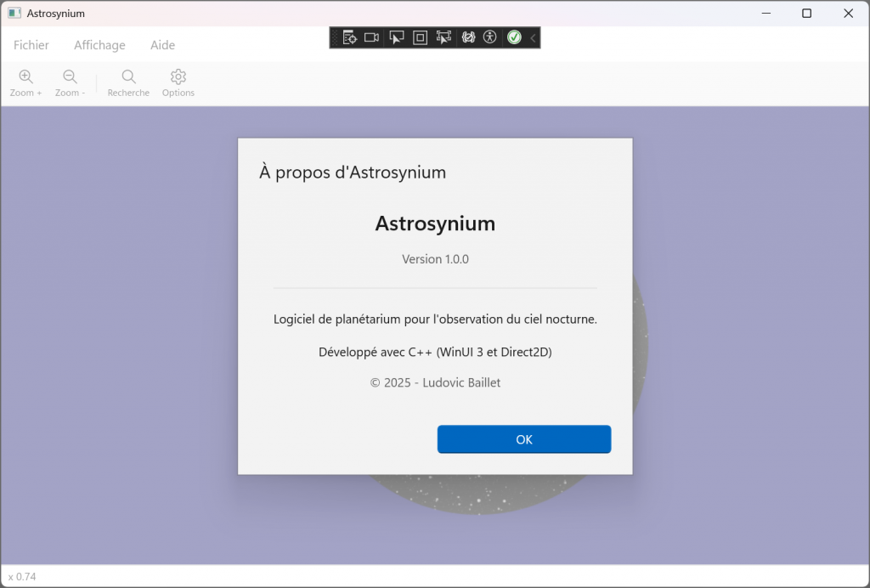Click the square region icon in the overlay toolbar
Viewport: 870px width, 588px height.
click(x=420, y=37)
